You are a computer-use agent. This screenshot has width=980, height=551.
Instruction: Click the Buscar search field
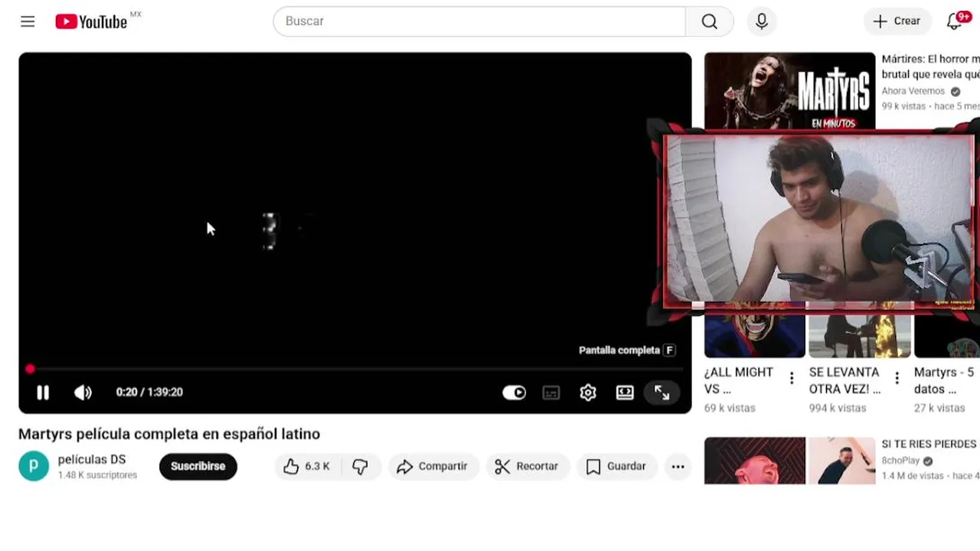click(x=479, y=21)
